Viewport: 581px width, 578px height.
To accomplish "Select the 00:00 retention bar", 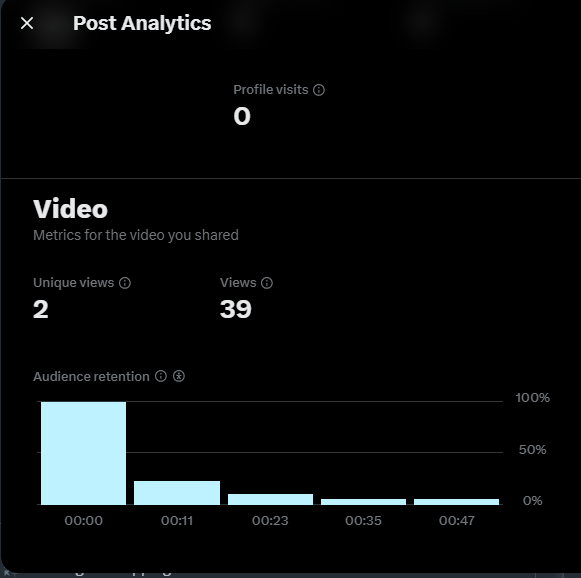I will pyautogui.click(x=83, y=453).
